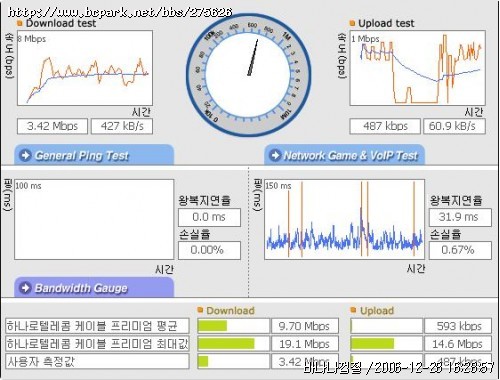Select the 3.42 Mbps download result field

click(52, 126)
